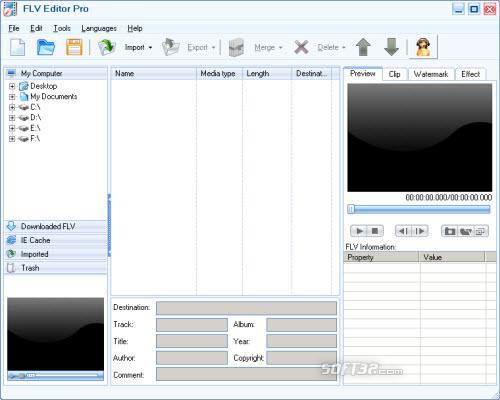This screenshot has height=400, width=500.
Task: Click the Length column header
Action: click(267, 73)
